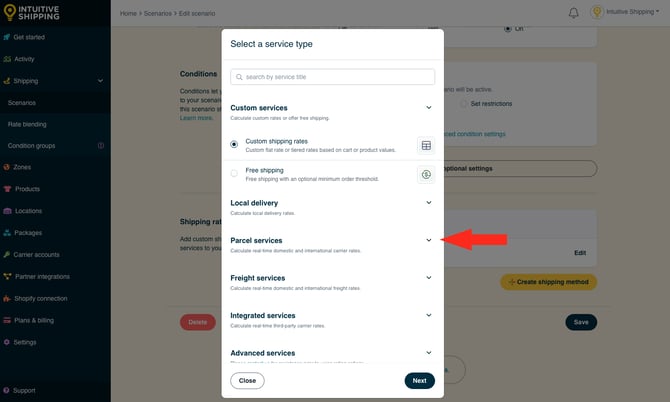
Task: Collapse the Custom services section
Action: point(429,108)
